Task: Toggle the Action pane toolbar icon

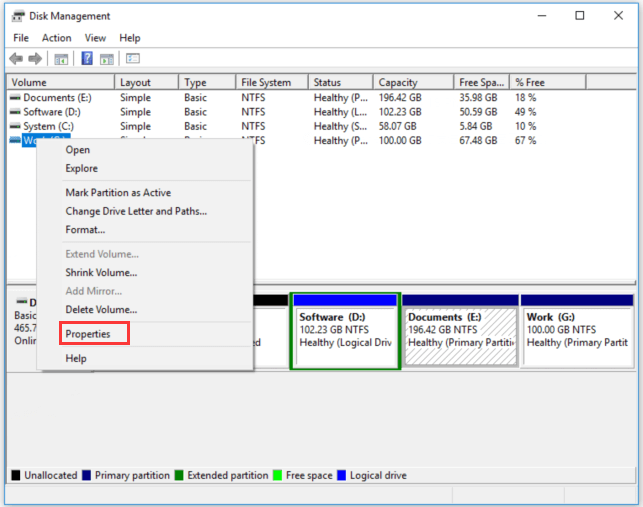Action: pos(107,59)
